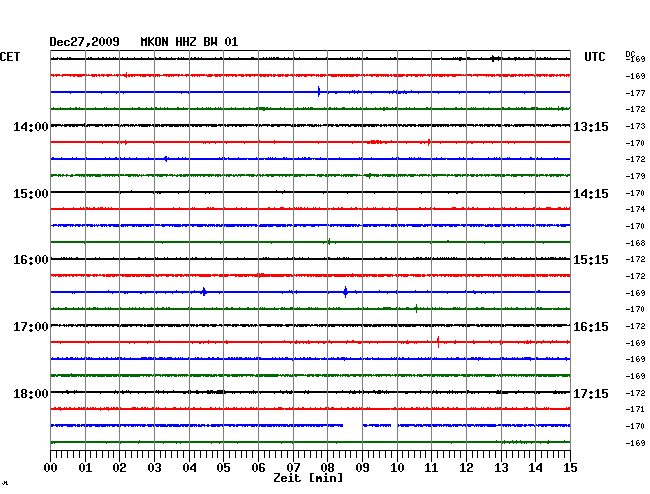Select minute tick label 00

click(x=51, y=468)
